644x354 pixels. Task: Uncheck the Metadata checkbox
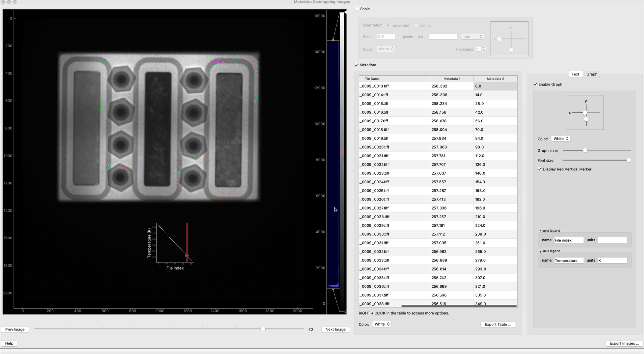[357, 65]
